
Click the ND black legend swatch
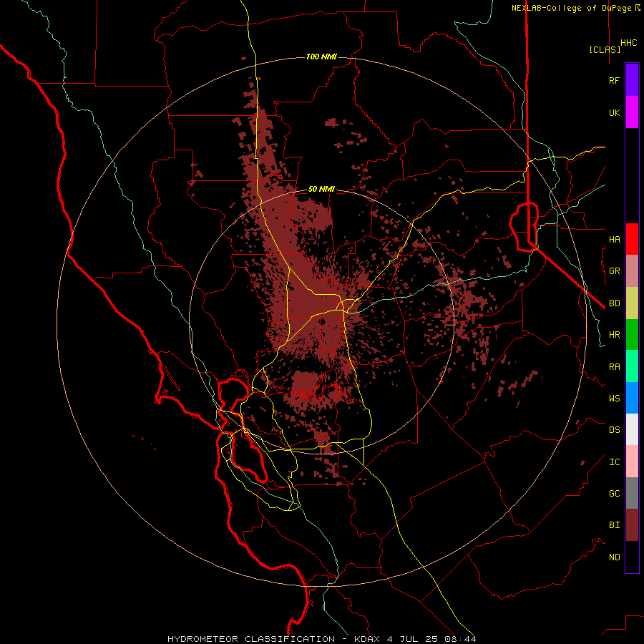(632, 557)
